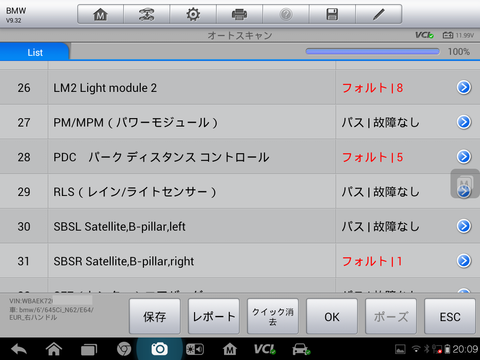Tap the camera screenshot icon
Viewport: 480px width, 360px height.
tap(159, 349)
